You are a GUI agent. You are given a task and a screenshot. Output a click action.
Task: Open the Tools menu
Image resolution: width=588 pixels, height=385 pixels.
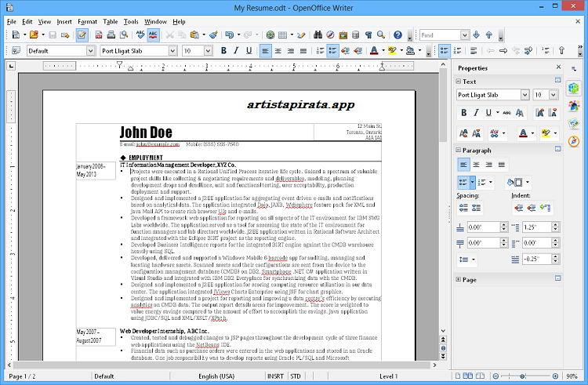131,21
